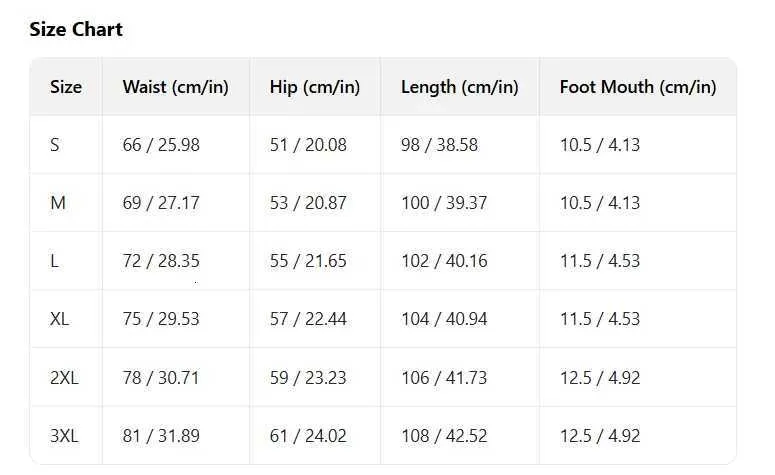Click waist value 66 / 25.98
775x475 pixels.
161,145
